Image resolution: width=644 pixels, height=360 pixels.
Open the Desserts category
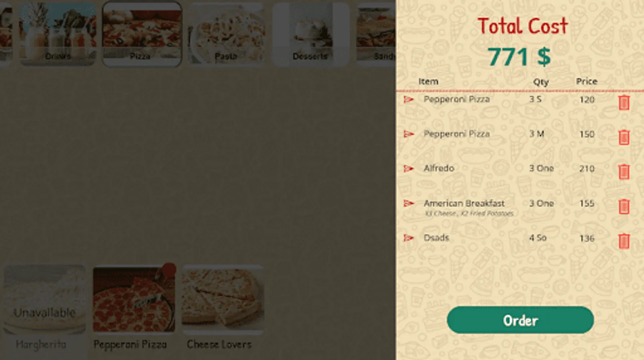pyautogui.click(x=311, y=34)
